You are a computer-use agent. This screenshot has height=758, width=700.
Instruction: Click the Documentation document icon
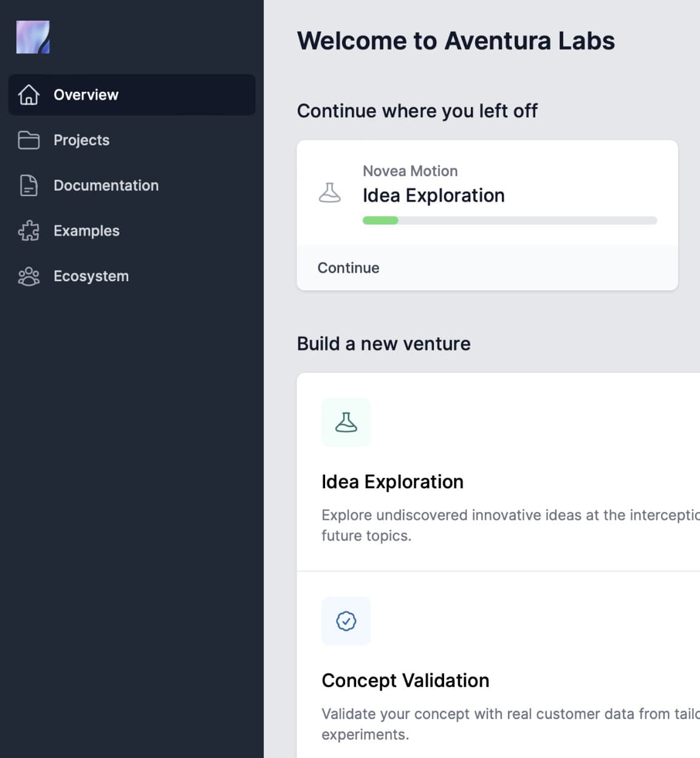[28, 186]
